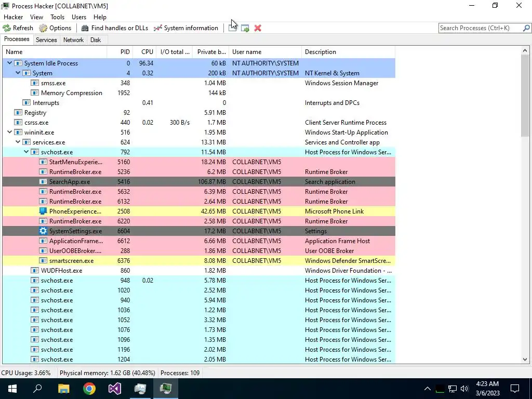The image size is (532, 399).
Task: Sort by Description column header
Action: point(349,52)
